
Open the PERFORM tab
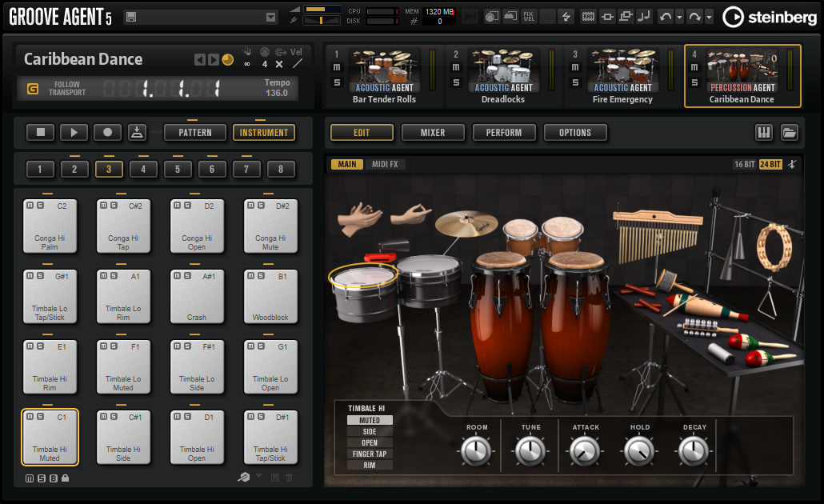tap(504, 133)
